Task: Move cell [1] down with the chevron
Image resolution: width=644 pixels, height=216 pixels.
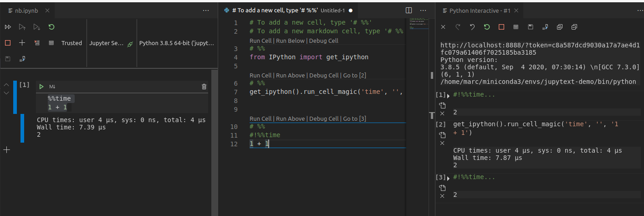Action: click(x=6, y=93)
